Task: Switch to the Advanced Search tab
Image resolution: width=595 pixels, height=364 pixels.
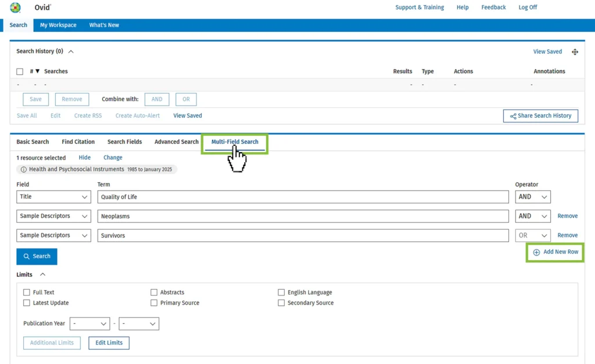Action: point(177,142)
